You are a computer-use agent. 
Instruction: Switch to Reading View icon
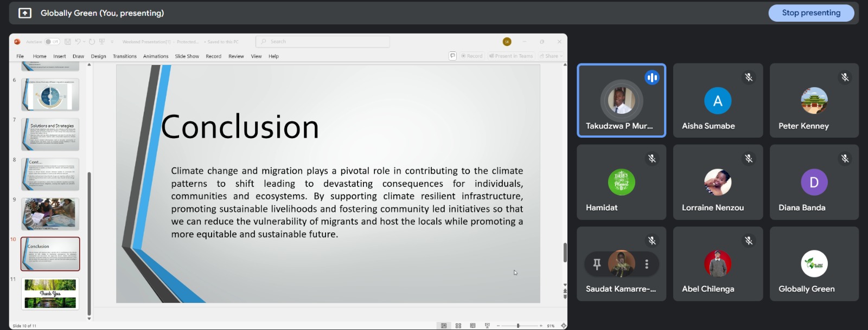473,326
